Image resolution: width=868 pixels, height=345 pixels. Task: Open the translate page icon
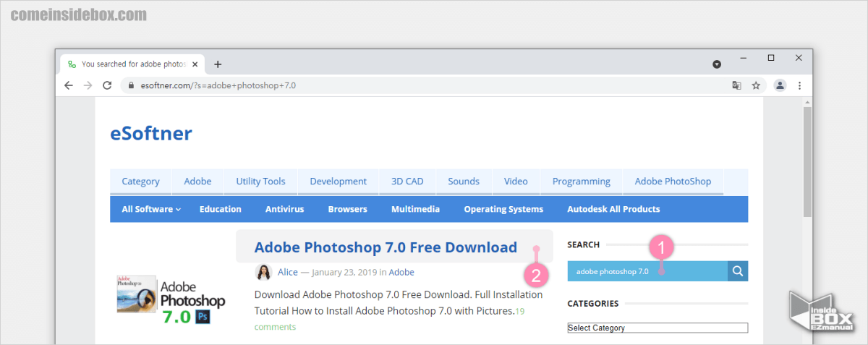pyautogui.click(x=736, y=85)
